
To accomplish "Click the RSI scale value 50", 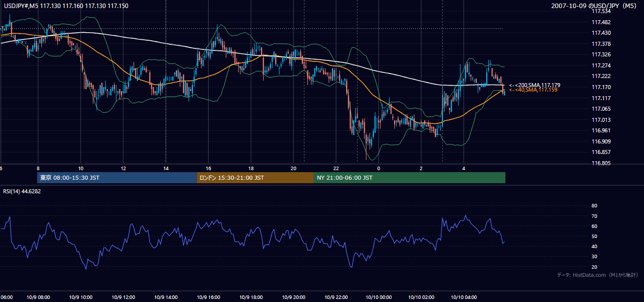I will click(594, 236).
